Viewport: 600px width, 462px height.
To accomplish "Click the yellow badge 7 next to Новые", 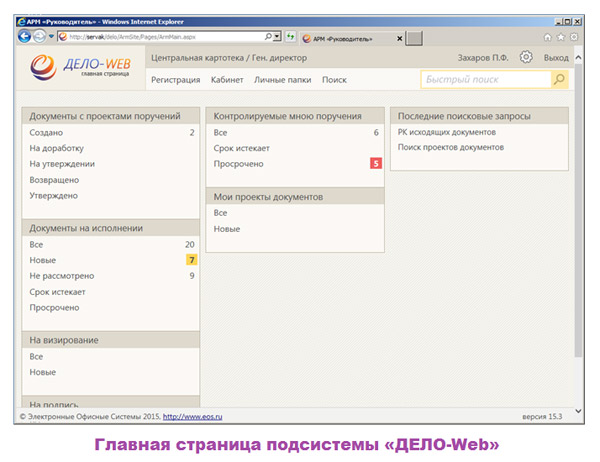I will pos(192,260).
